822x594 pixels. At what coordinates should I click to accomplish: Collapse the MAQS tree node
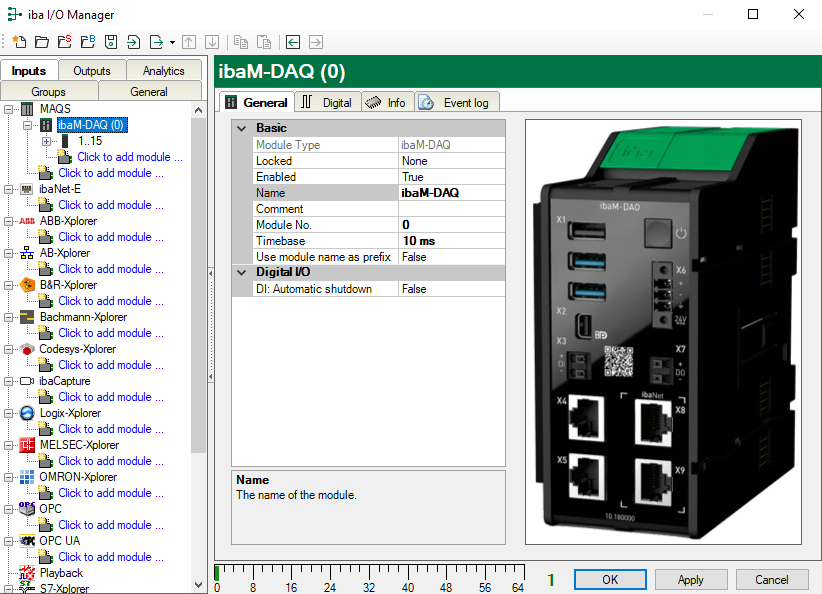point(9,109)
